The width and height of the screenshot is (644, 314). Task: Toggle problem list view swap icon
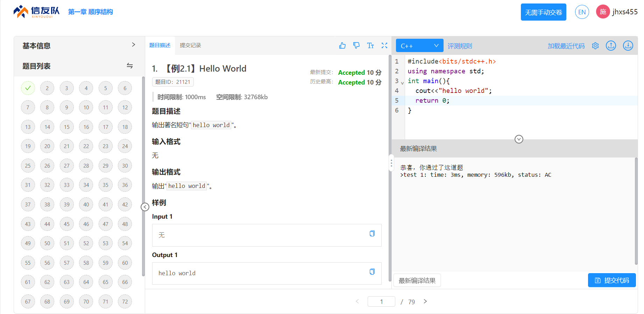coord(130,66)
